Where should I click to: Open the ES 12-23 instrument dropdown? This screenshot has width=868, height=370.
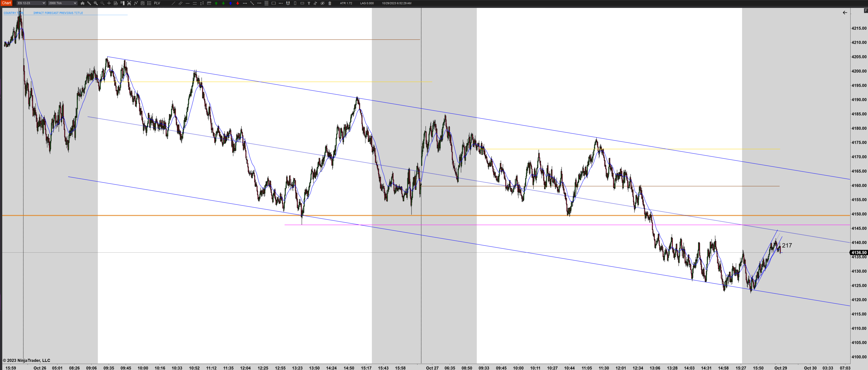click(x=31, y=3)
